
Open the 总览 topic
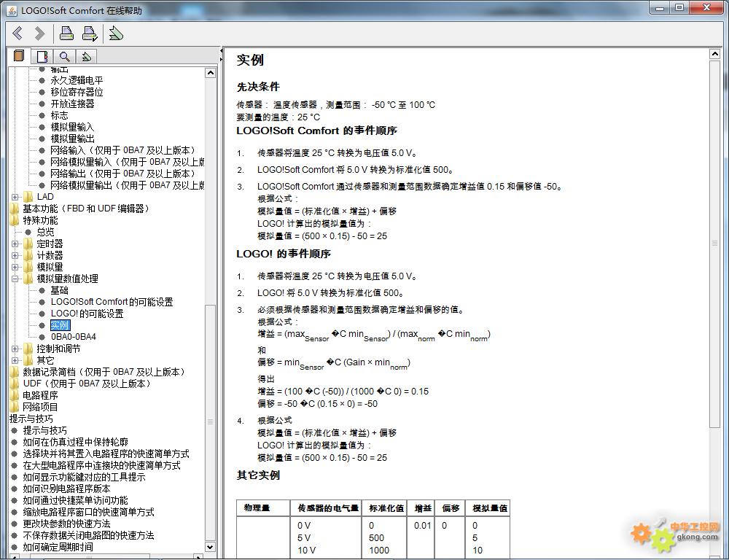pos(45,232)
